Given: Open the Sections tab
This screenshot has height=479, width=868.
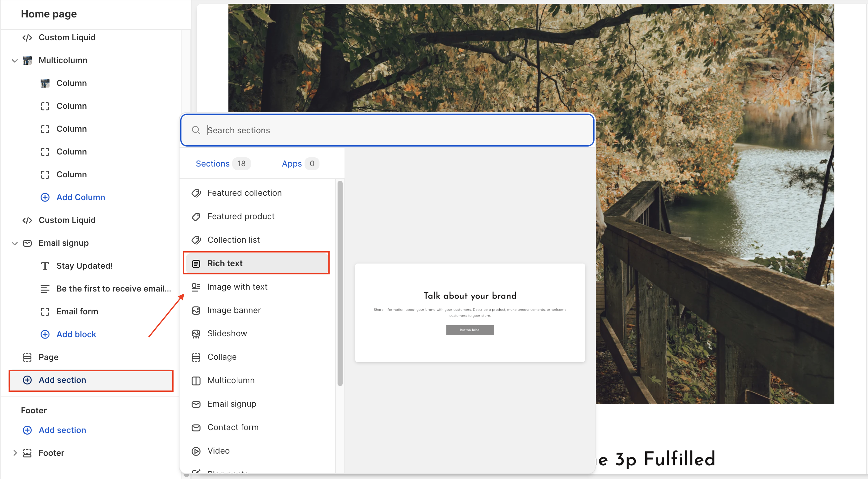Looking at the screenshot, I should click(x=213, y=164).
